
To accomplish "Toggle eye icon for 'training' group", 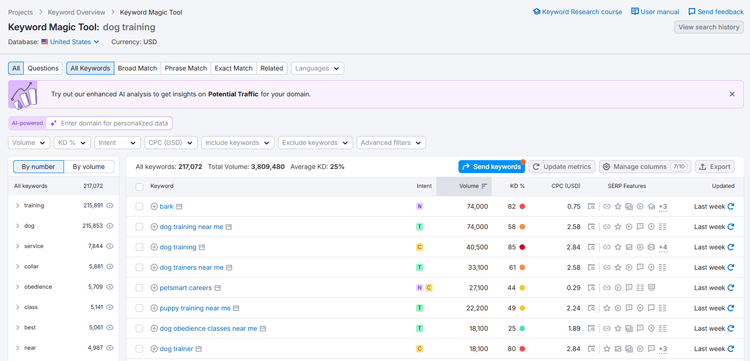I will 110,205.
